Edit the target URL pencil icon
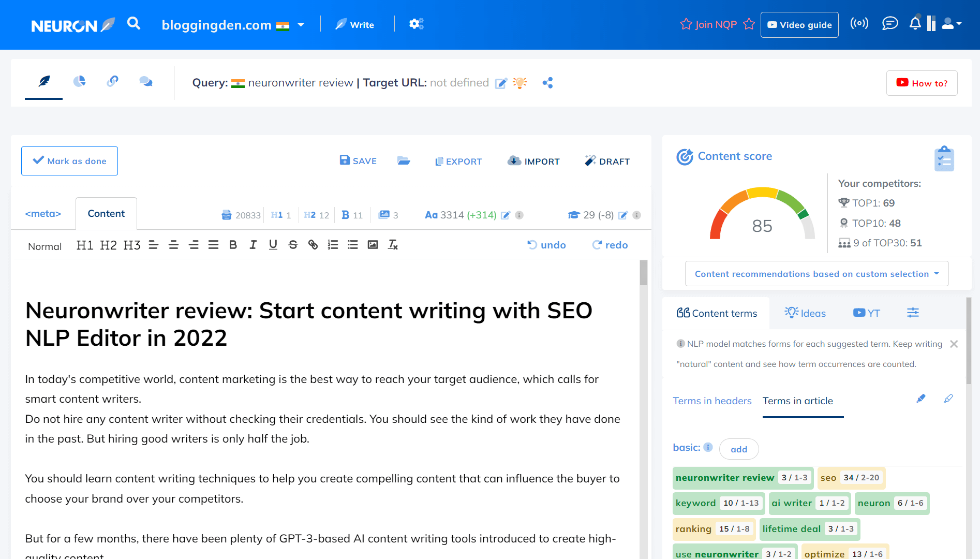The image size is (980, 559). (501, 83)
